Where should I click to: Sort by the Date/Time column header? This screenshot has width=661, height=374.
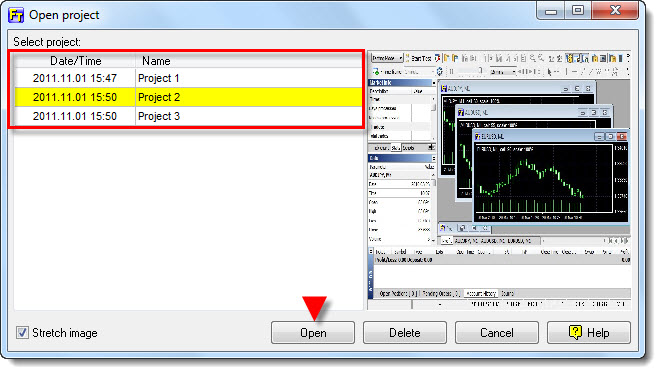75,61
